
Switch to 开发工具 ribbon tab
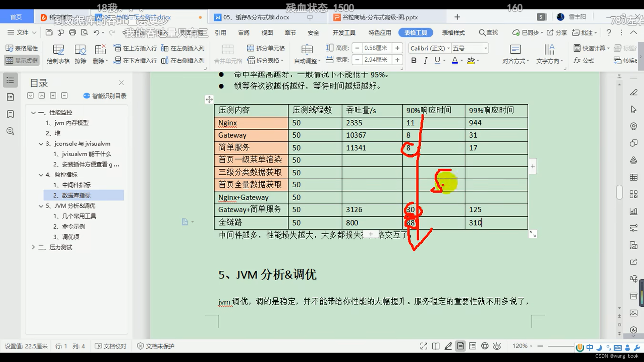[344, 33]
